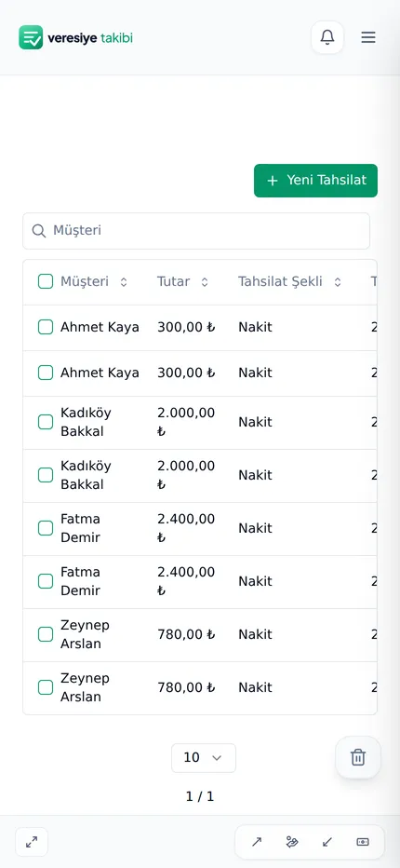Check the last Zeynep Arslan row
Screen dimensions: 400x868
pyautogui.click(x=46, y=687)
